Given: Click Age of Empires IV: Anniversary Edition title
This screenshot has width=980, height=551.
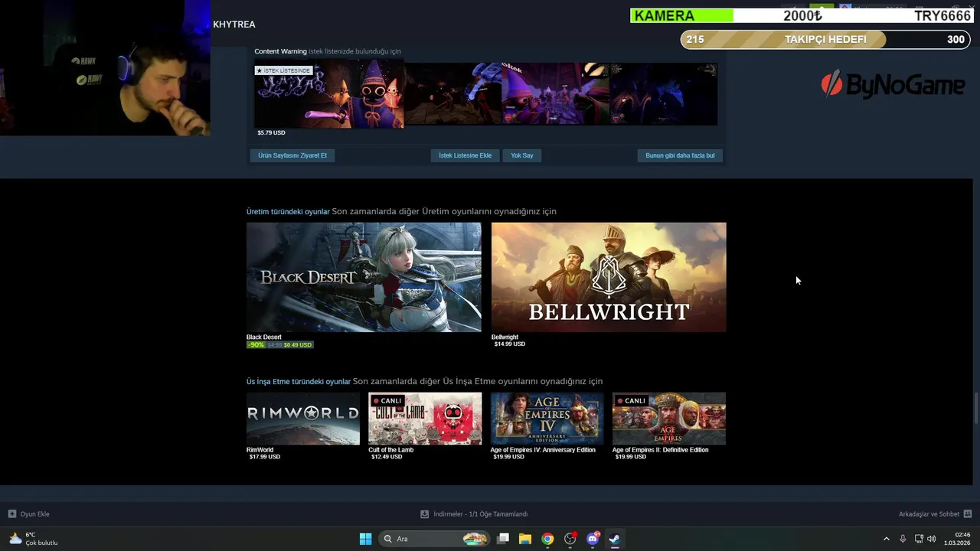Looking at the screenshot, I should point(543,450).
